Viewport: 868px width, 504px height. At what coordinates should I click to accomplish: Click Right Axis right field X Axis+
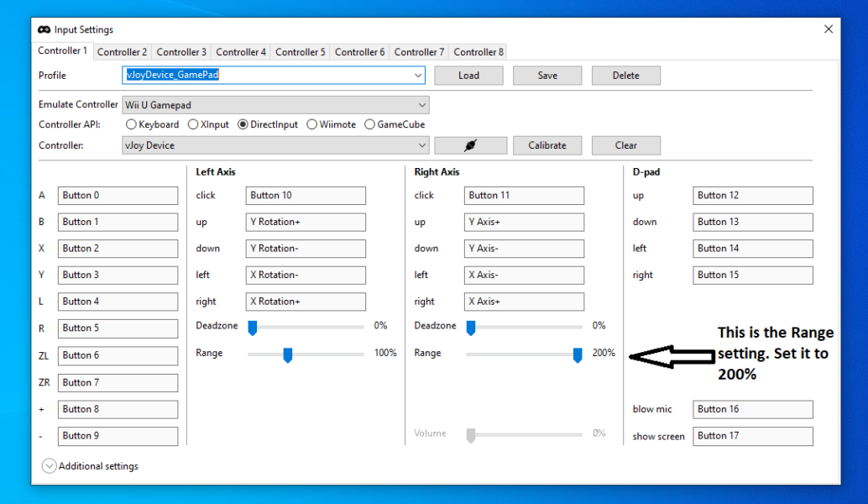[x=524, y=302]
